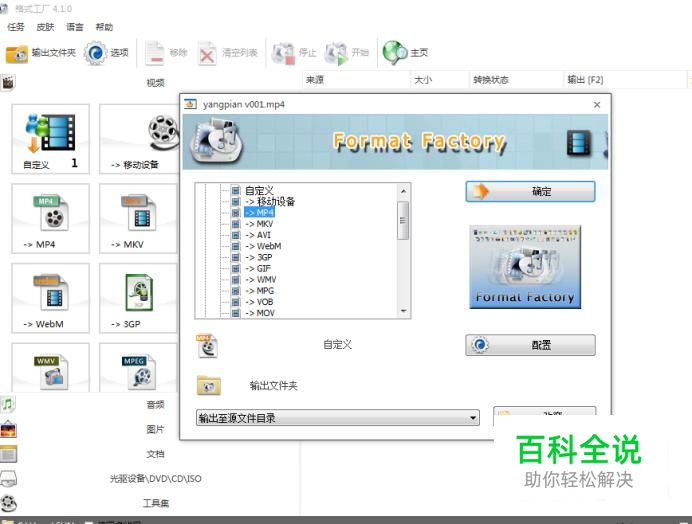The width and height of the screenshot is (692, 524).
Task: Click the picture category icon
Action: pyautogui.click(x=8, y=429)
